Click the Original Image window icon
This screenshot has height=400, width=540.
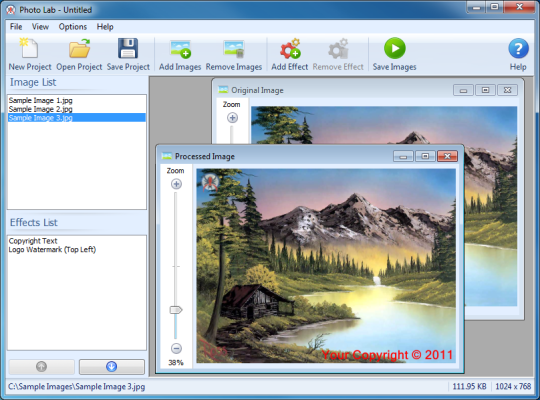click(223, 90)
